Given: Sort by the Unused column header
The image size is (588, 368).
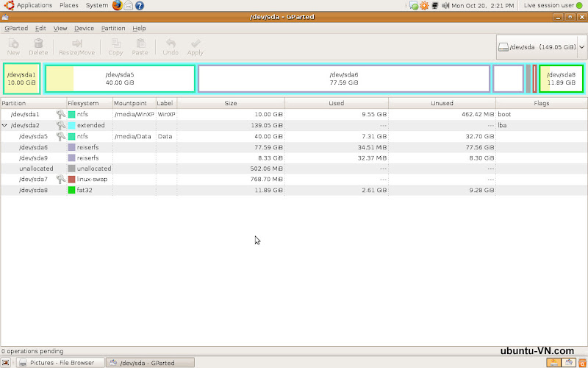Looking at the screenshot, I should (442, 103).
